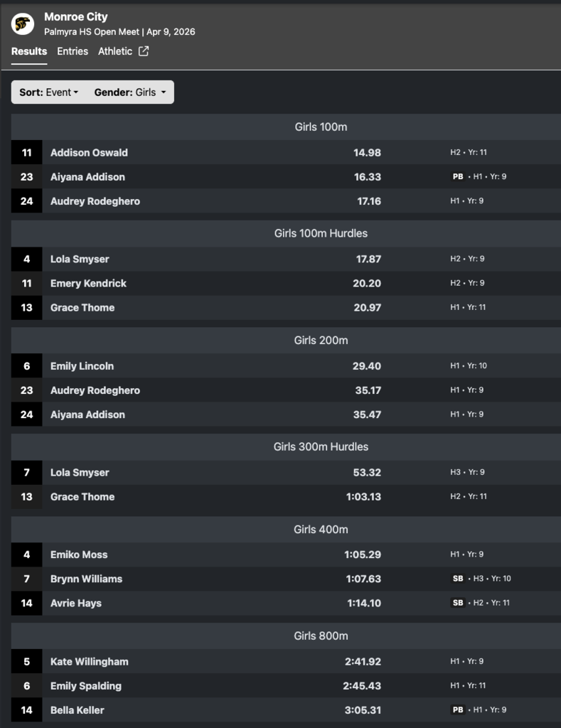Click Grace Thome's 1:03.13 time
Image resolution: width=561 pixels, height=728 pixels.
pos(363,497)
